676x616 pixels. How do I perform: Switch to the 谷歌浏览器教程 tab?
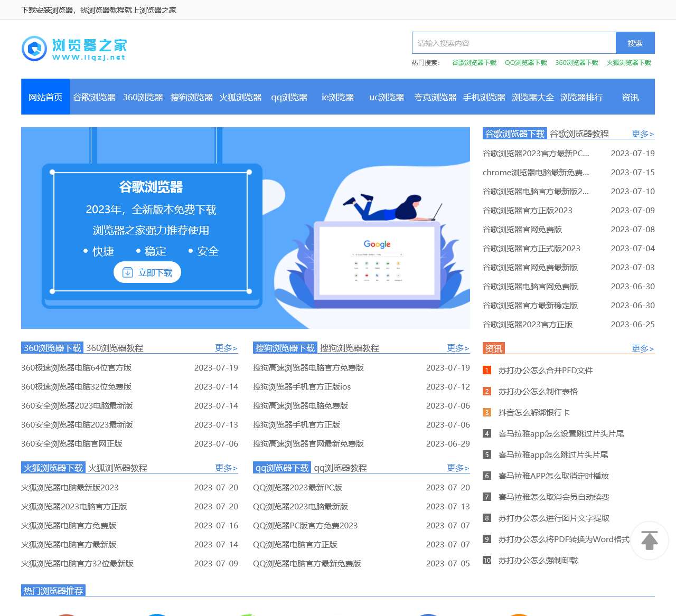[578, 134]
